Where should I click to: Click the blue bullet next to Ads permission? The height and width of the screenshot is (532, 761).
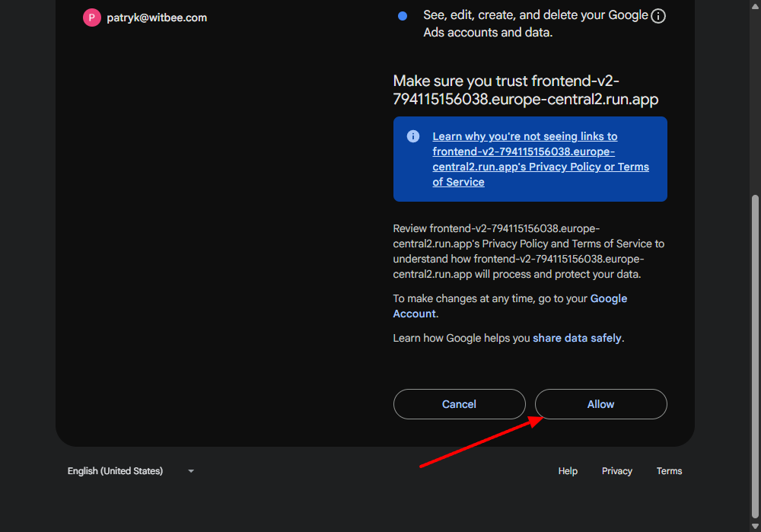tap(403, 15)
